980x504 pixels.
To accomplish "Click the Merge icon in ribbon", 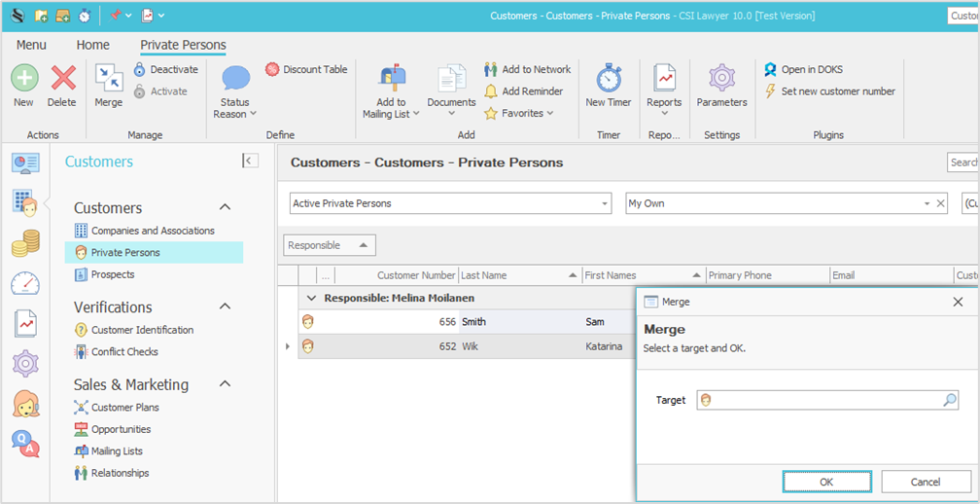I will (x=108, y=79).
